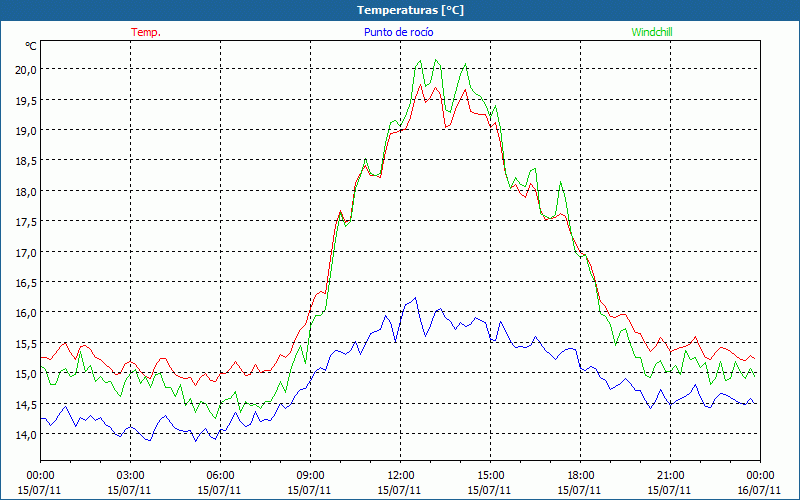Click the 09:00 time axis label
The width and height of the screenshot is (800, 500).
[x=310, y=476]
